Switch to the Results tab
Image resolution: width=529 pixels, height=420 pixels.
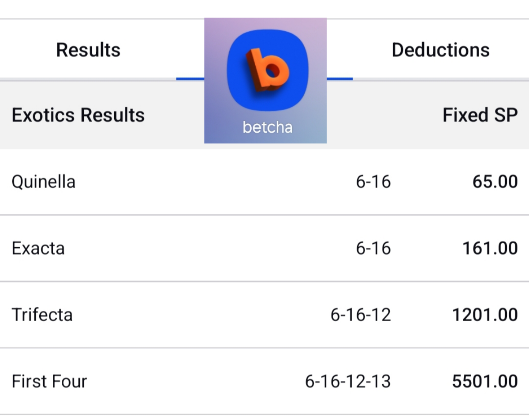pyautogui.click(x=88, y=50)
